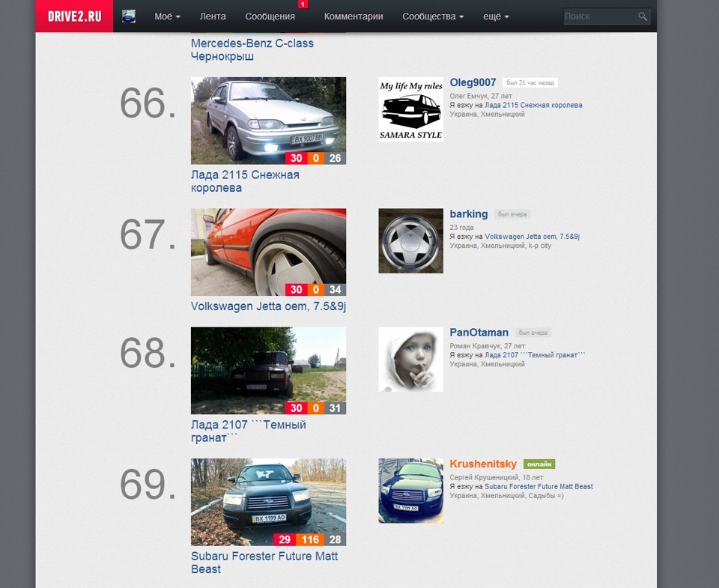Click the orange 116 counter on Subaru photo
Screen dimensions: 719x588
(x=310, y=540)
